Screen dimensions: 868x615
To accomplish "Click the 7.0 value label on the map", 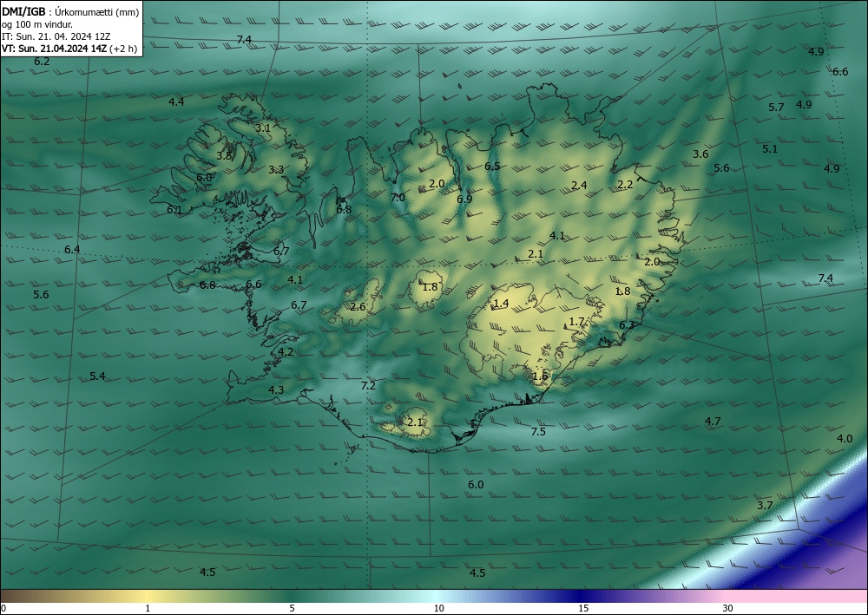I will 398,198.
